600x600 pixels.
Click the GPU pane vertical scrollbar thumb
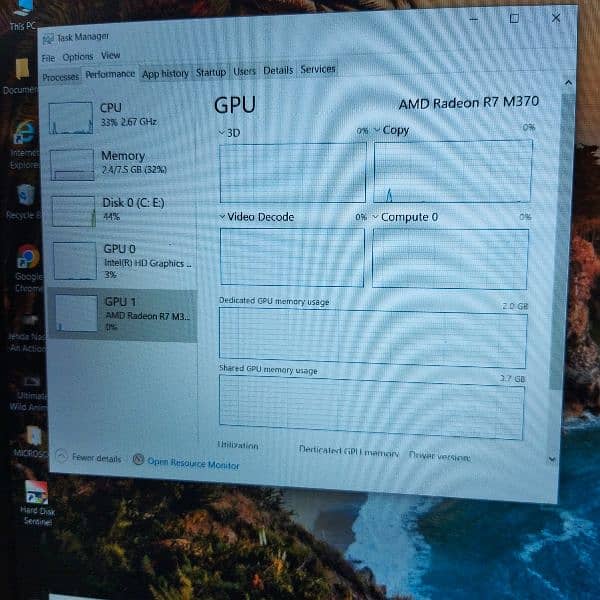coord(562,241)
